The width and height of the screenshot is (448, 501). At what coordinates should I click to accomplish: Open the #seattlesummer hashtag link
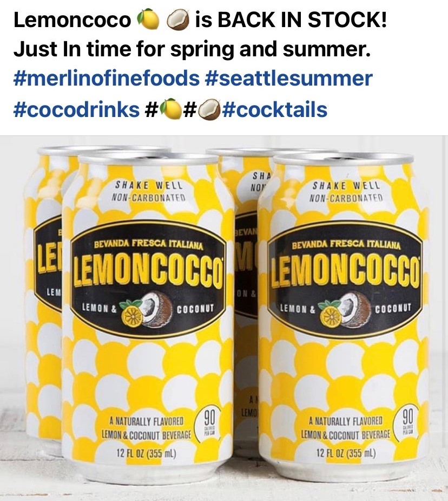tap(289, 79)
